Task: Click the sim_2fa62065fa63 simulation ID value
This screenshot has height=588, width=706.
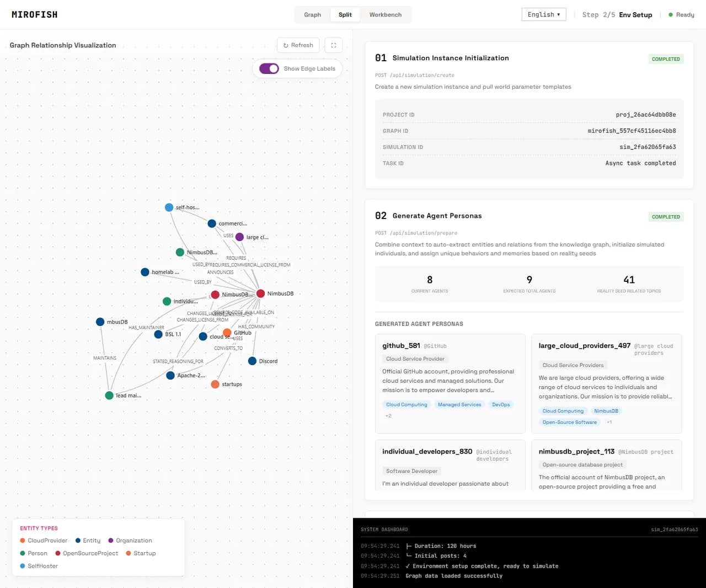Action: click(648, 147)
